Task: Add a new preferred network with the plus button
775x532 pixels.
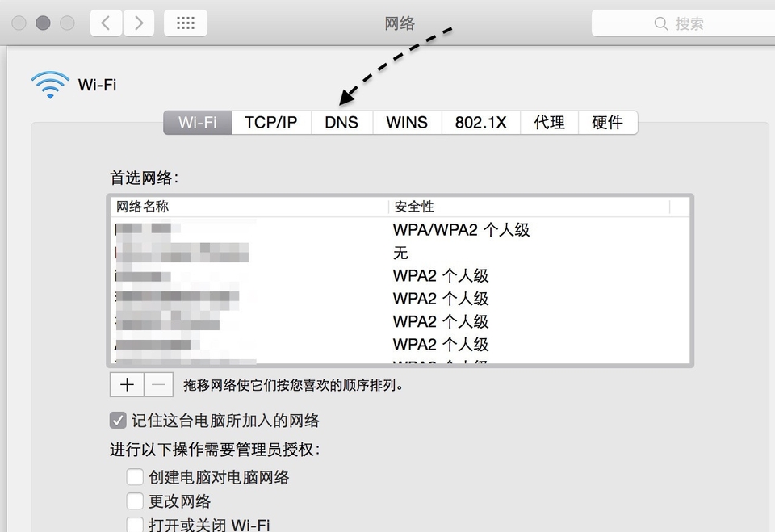Action: point(126,384)
